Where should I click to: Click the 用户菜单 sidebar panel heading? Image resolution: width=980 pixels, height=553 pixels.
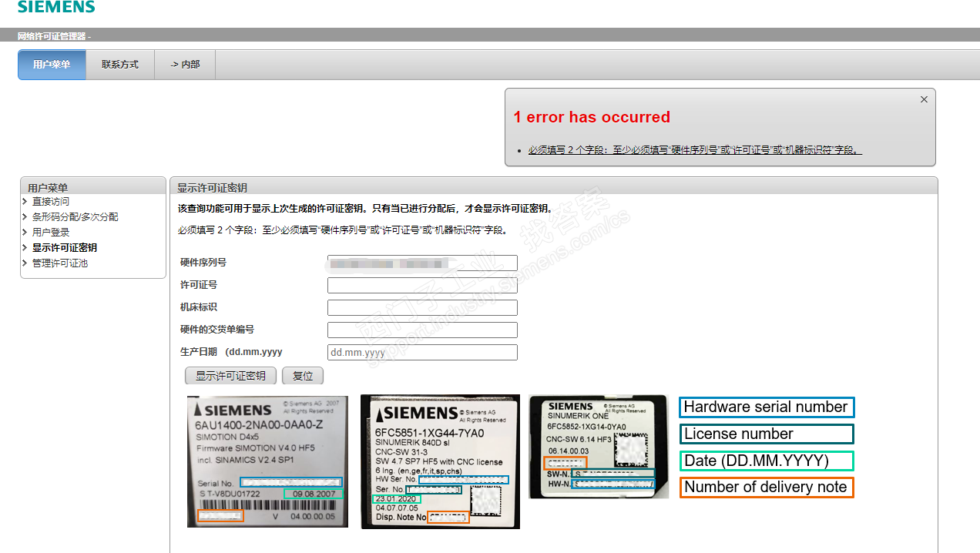tap(48, 188)
